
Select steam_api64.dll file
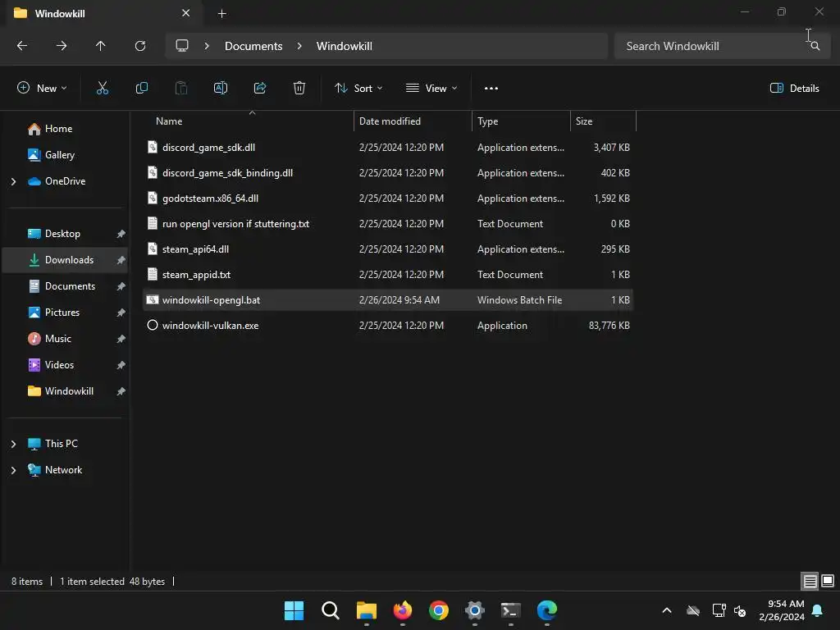[388, 249]
